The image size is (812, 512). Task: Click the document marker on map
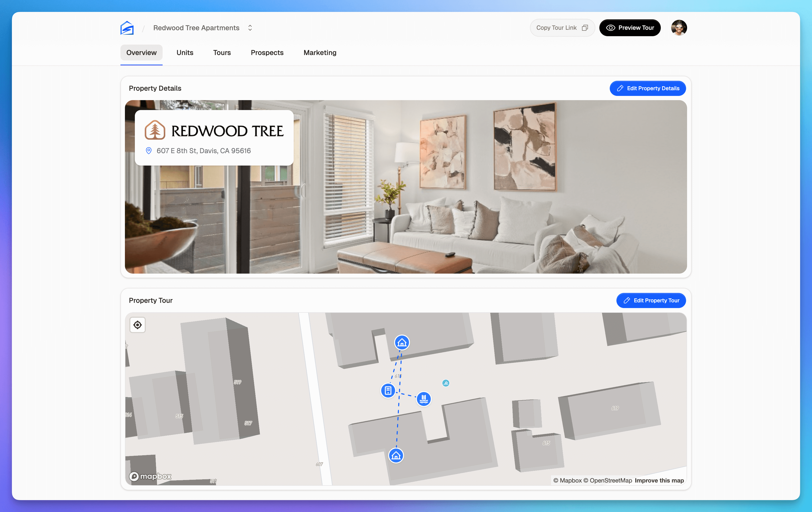388,391
